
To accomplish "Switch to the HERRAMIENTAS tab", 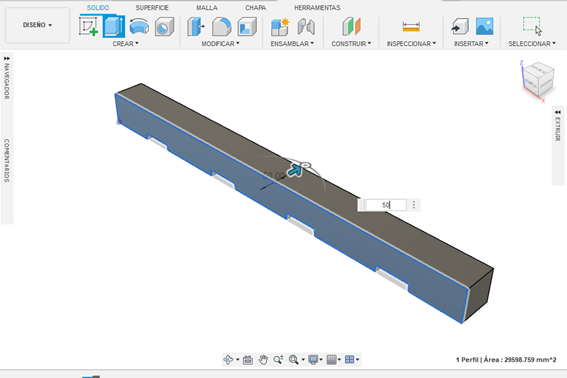I will click(317, 8).
